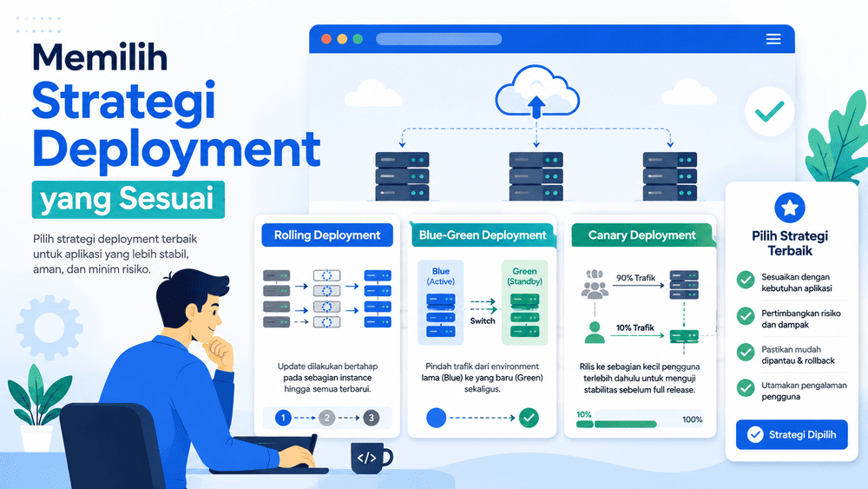868x489 pixels.
Task: Toggle check for Utamakan pengalaman pengguna
Action: [746, 387]
